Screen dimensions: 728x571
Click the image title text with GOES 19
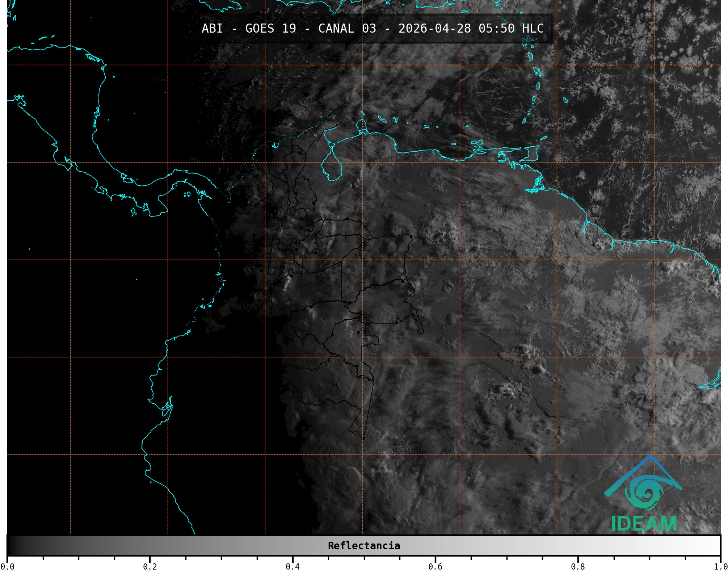click(x=270, y=28)
